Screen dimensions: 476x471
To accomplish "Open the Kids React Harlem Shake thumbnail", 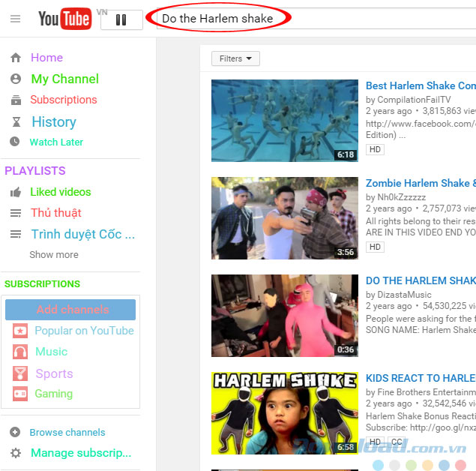I will pyautogui.click(x=285, y=413).
